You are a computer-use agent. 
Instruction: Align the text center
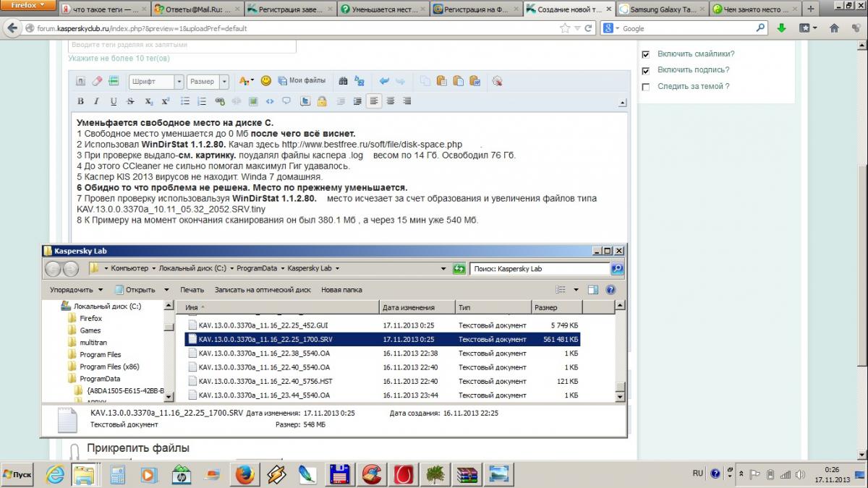(x=391, y=101)
